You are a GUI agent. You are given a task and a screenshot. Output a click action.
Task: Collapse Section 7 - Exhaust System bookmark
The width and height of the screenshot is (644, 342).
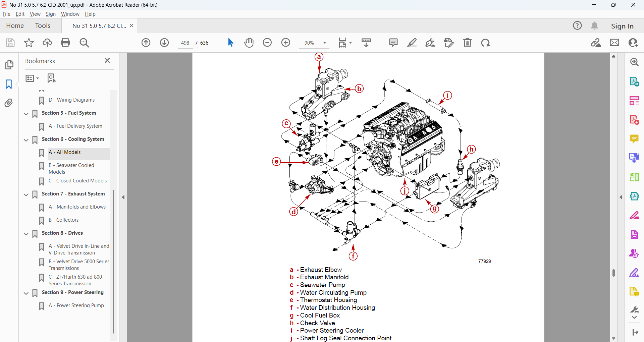pos(26,194)
